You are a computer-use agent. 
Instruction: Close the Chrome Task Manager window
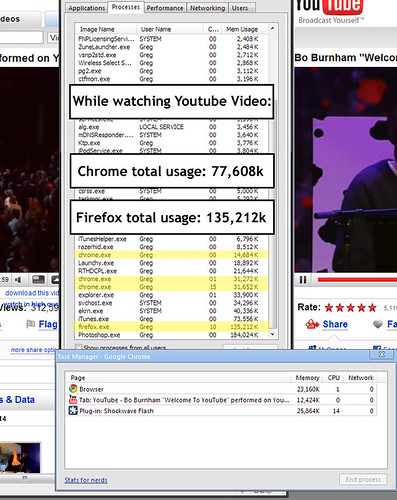tap(382, 354)
